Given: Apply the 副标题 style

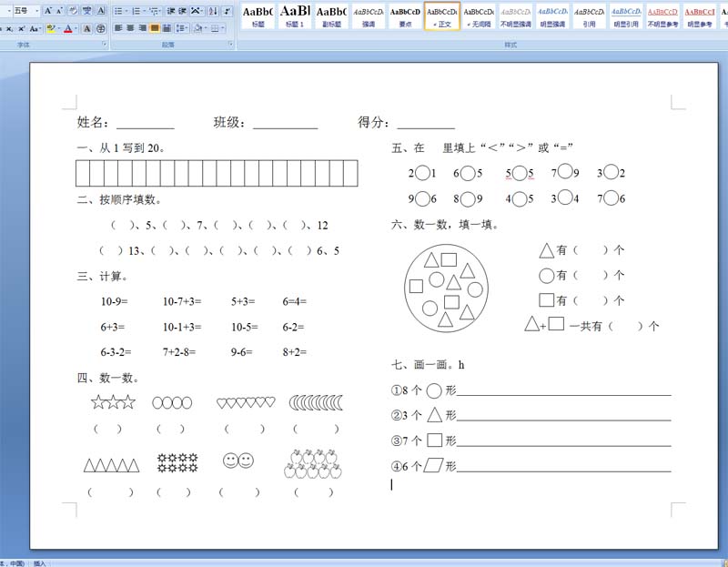Looking at the screenshot, I should (x=331, y=16).
